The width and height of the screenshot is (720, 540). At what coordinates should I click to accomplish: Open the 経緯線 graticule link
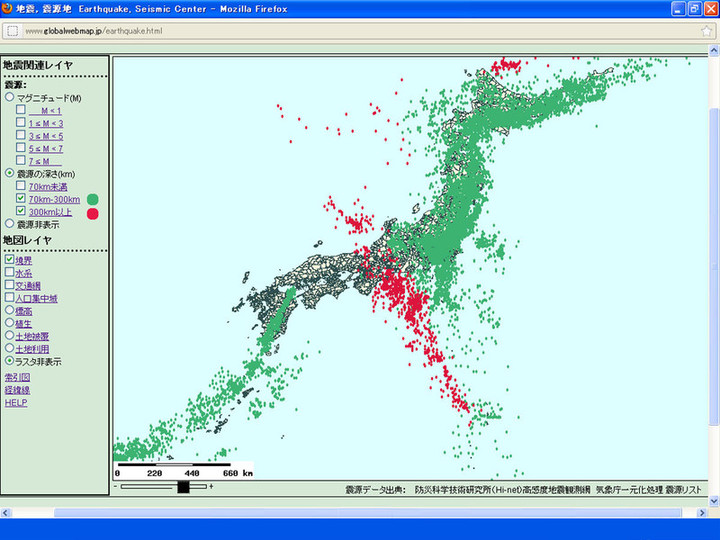point(17,390)
